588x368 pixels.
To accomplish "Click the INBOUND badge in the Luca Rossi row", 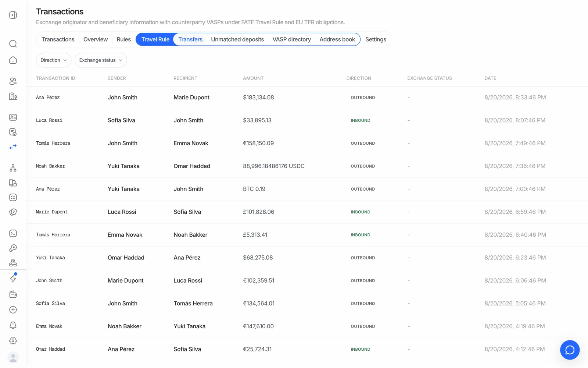I will tap(360, 120).
